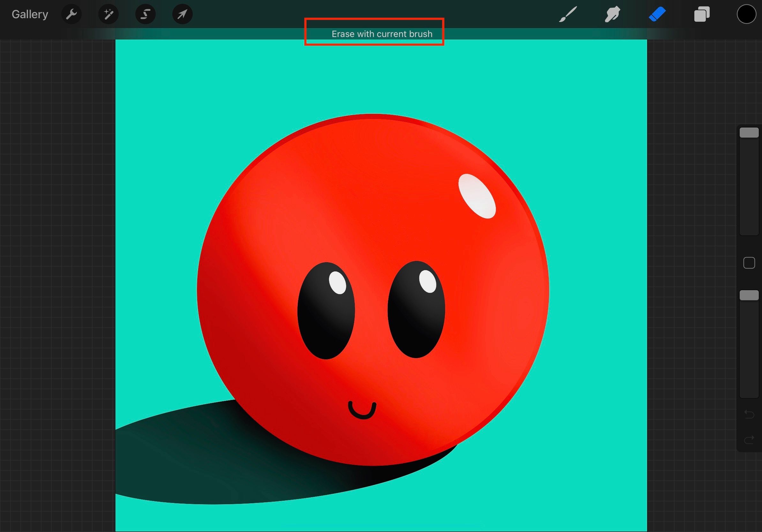Return to the Gallery
The image size is (762, 532).
coord(30,14)
